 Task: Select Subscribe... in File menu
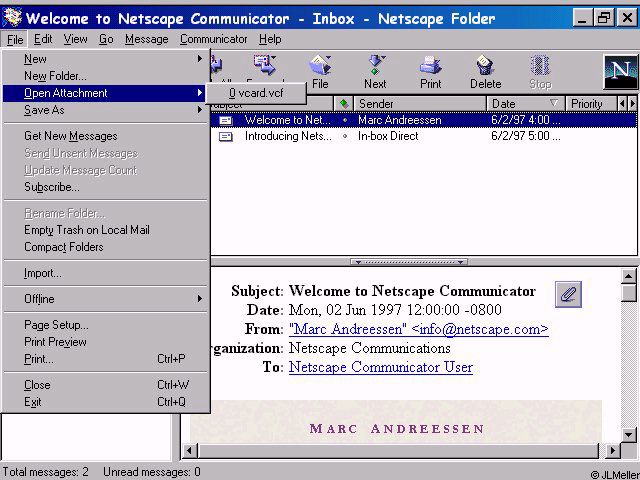tap(106, 187)
